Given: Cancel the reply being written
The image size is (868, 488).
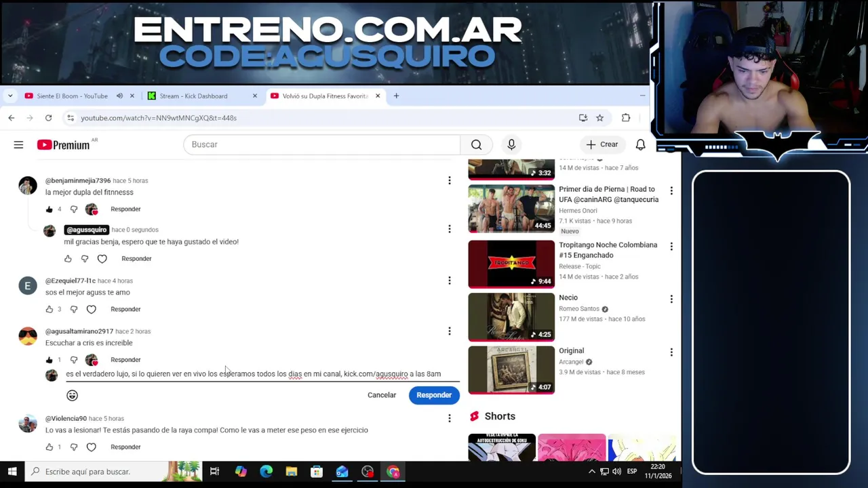Looking at the screenshot, I should click(x=382, y=395).
